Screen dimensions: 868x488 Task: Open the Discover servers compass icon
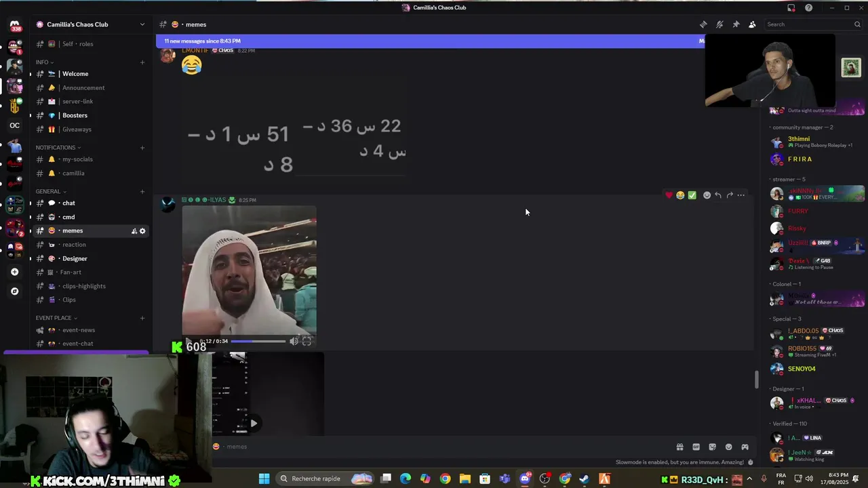coord(14,291)
